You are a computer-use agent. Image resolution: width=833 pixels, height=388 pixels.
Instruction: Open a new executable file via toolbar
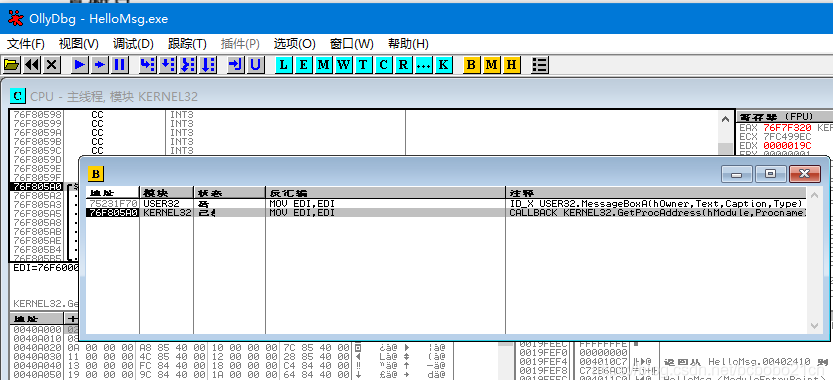pyautogui.click(x=12, y=65)
